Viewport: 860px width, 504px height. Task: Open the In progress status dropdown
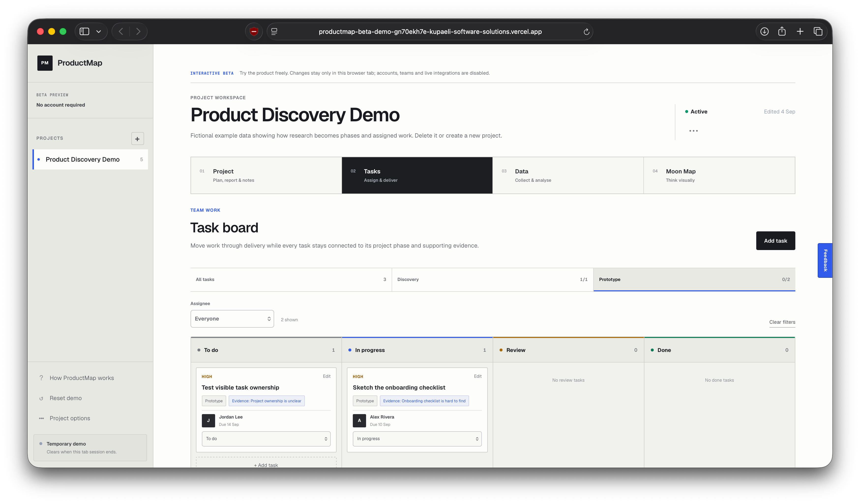pos(417,439)
